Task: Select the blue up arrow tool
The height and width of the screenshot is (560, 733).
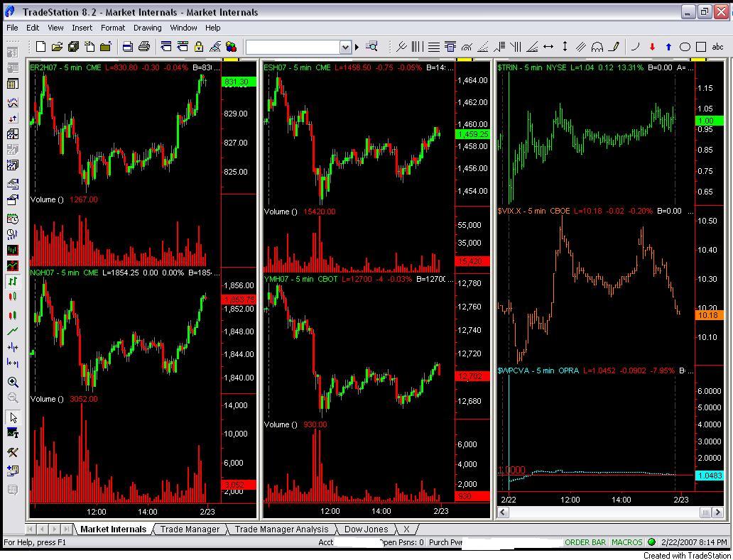Action: tap(668, 47)
